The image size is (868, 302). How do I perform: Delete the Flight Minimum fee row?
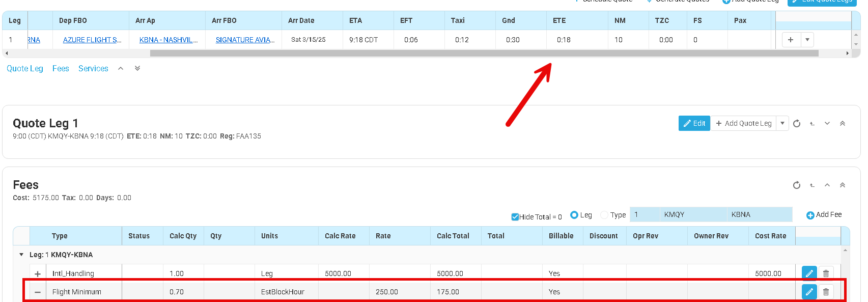pyautogui.click(x=826, y=292)
